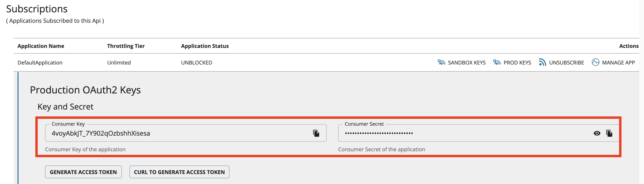Viewport: 644px width, 184px height.
Task: Click the Sandbox Keys signal icon
Action: pyautogui.click(x=442, y=63)
